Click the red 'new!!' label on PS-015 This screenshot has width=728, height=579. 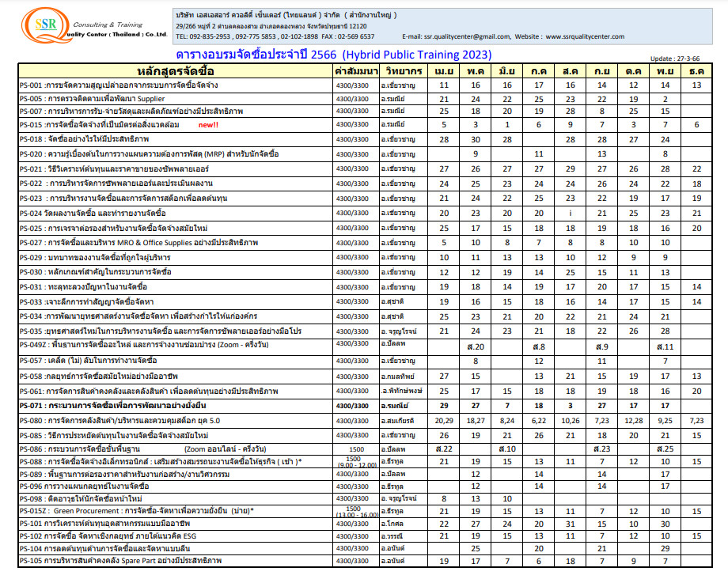[208, 125]
